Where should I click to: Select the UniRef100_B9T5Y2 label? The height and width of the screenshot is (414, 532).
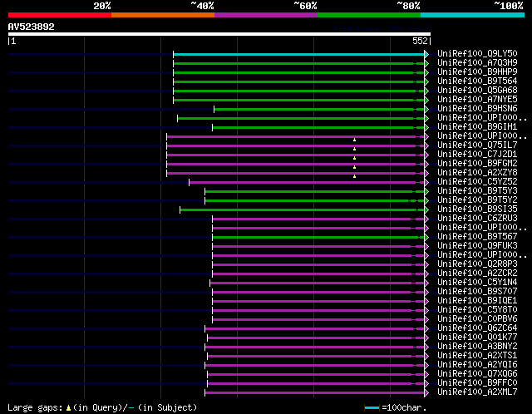[x=477, y=200]
